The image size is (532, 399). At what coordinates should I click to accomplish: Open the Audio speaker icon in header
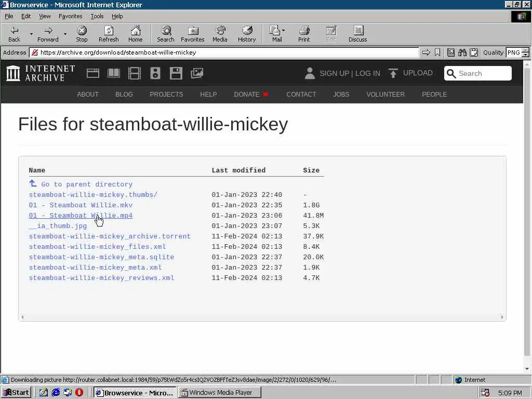coord(155,73)
